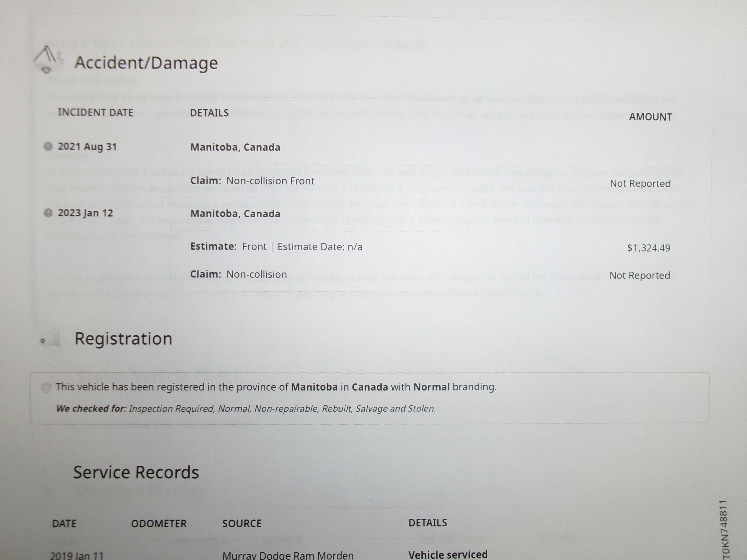Click the Service Records section heading
Screen dimensions: 747x560
(x=136, y=472)
